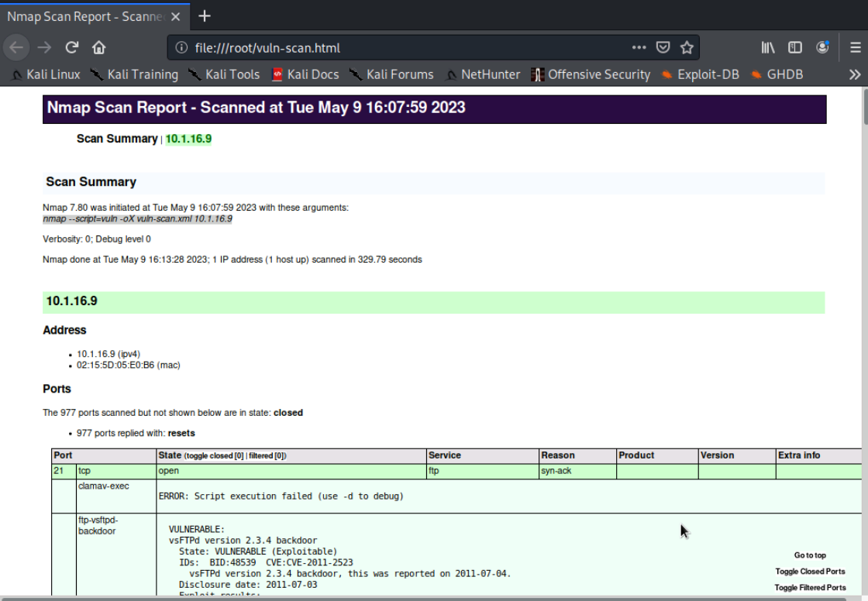Show more bookmarks with the chevron

855,74
